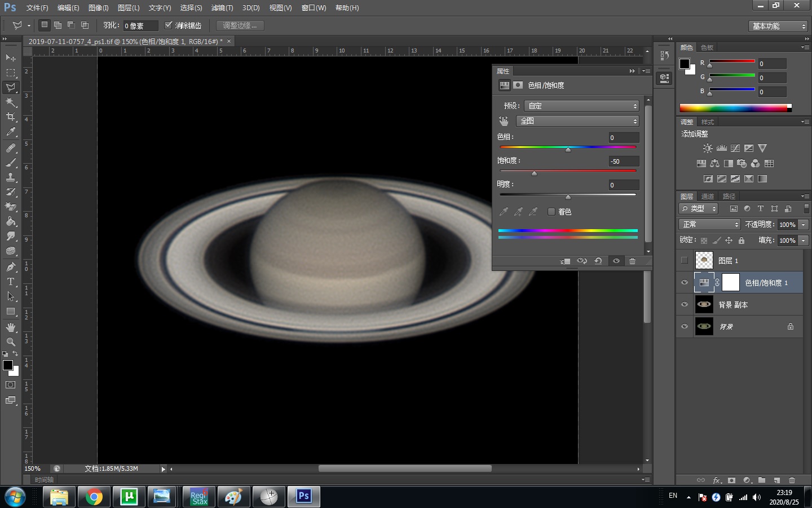
Task: Open the 填充 fill dropdown arrow
Action: [x=804, y=240]
